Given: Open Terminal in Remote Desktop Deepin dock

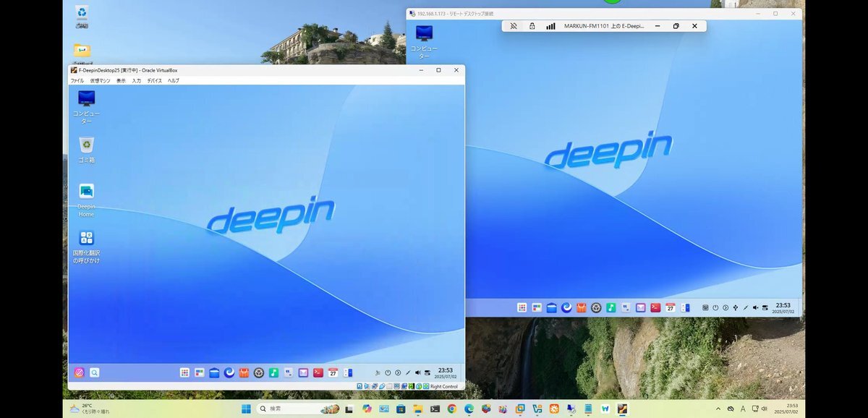Looking at the screenshot, I should (x=655, y=307).
